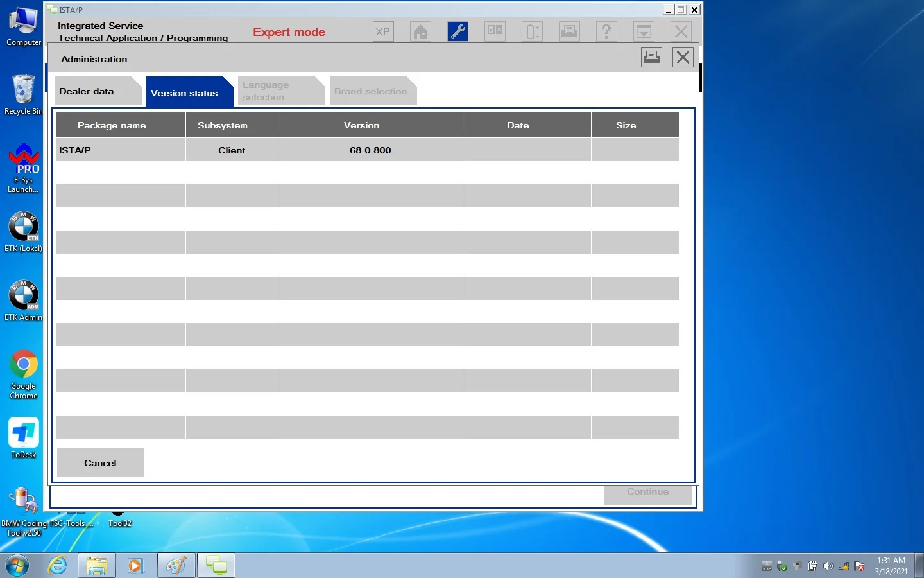This screenshot has height=578, width=924.
Task: Minimize the ISTA/P window
Action: (669, 10)
